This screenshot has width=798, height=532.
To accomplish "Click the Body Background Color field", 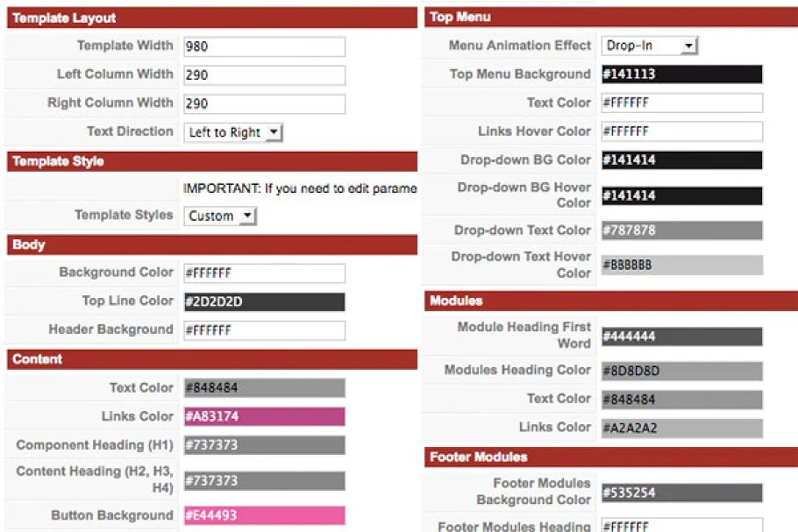I will [x=264, y=273].
